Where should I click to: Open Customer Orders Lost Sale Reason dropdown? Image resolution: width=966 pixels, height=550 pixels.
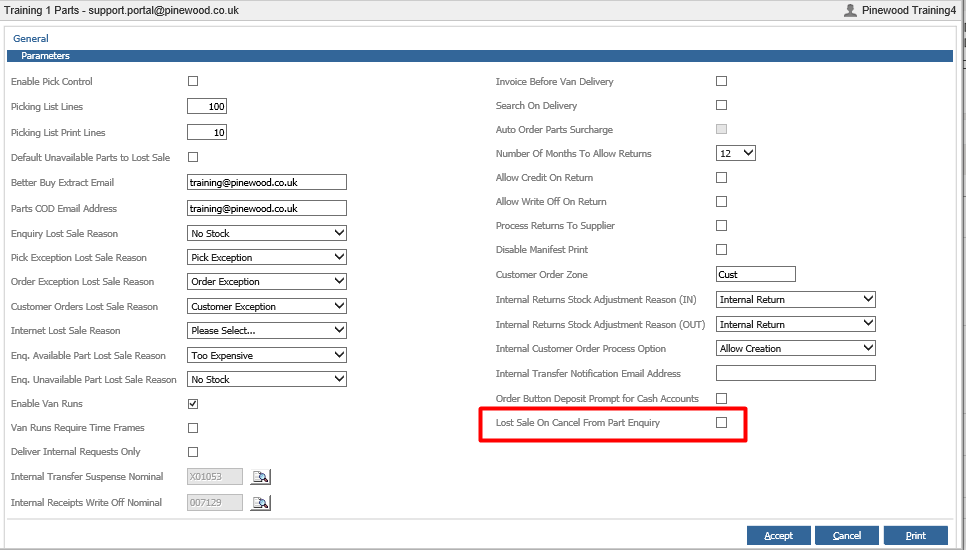coord(267,306)
